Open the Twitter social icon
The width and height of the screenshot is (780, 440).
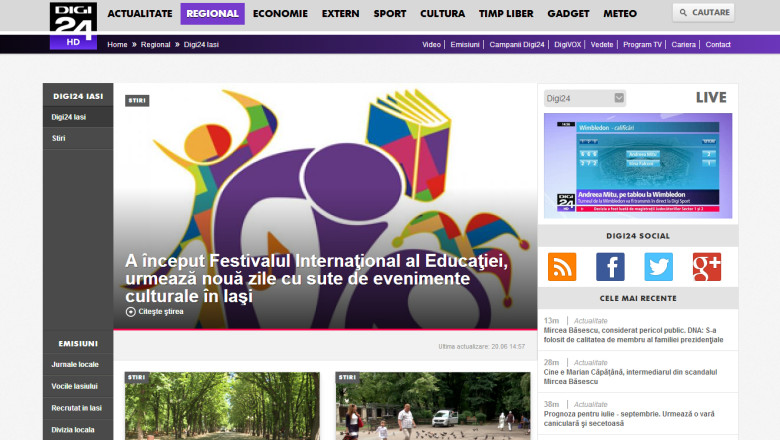point(658,267)
